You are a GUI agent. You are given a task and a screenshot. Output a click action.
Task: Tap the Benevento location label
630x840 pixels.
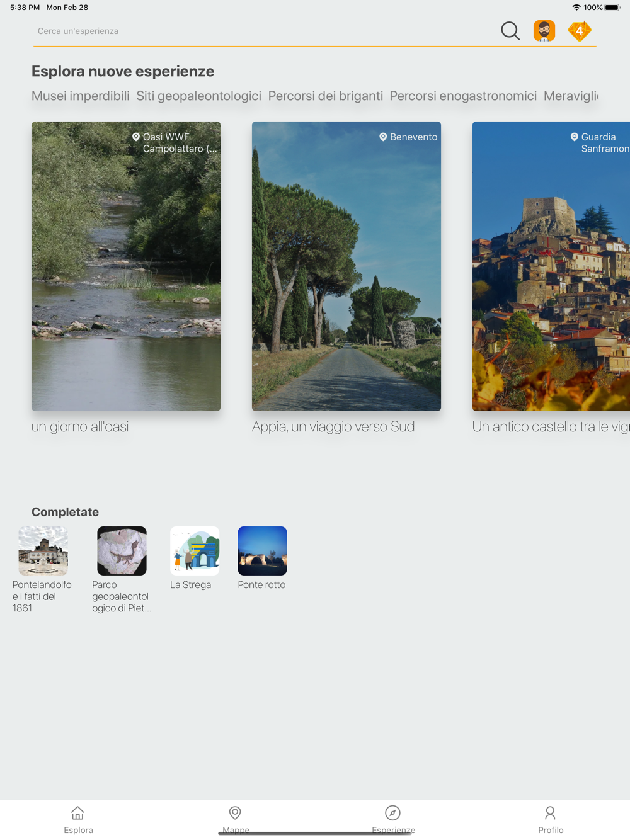point(413,137)
